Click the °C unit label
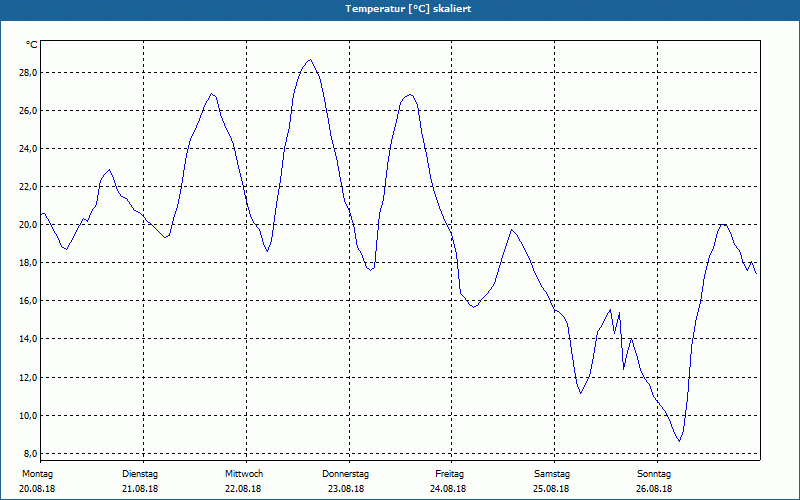Screen dimensions: 800x500 32,45
